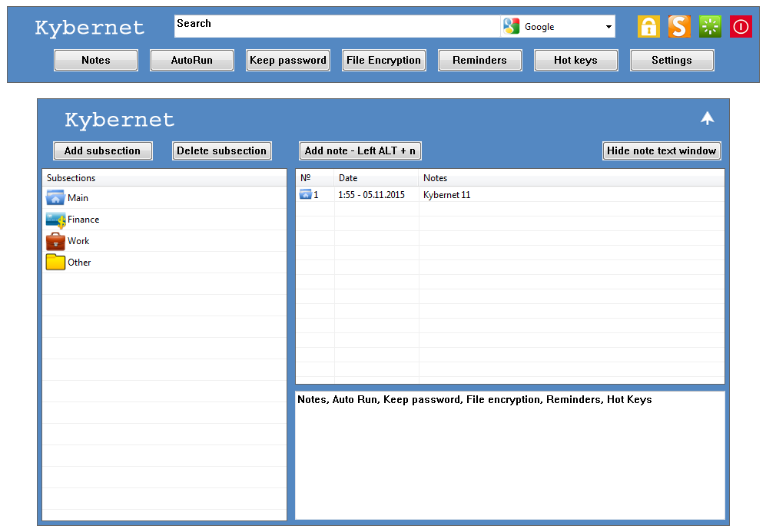Open the Google search engine dropdown

[x=608, y=27]
